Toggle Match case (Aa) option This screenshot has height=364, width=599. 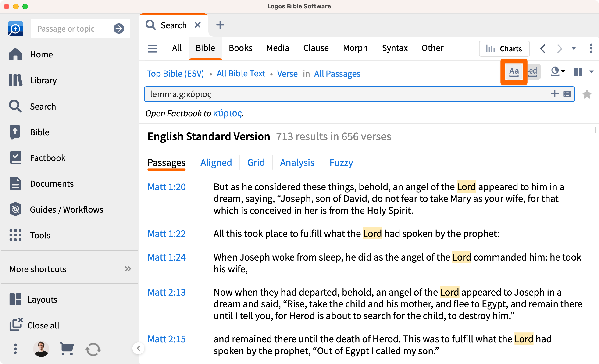(x=514, y=72)
